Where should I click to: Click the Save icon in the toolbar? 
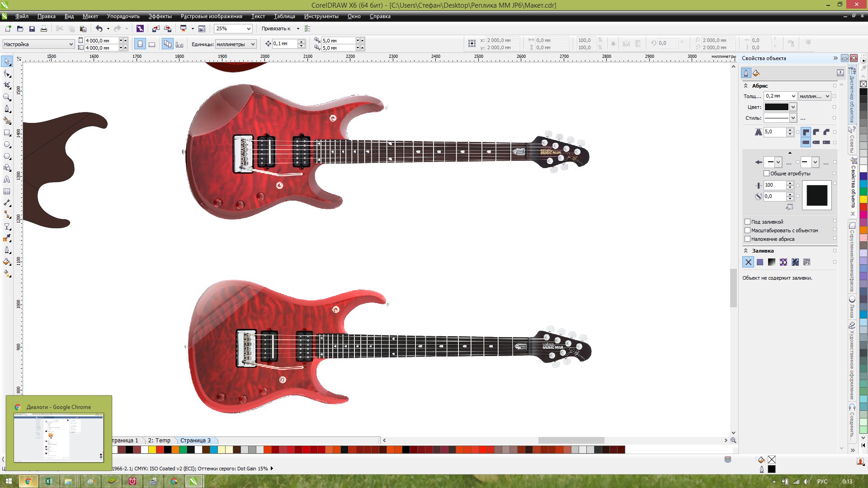[x=32, y=28]
